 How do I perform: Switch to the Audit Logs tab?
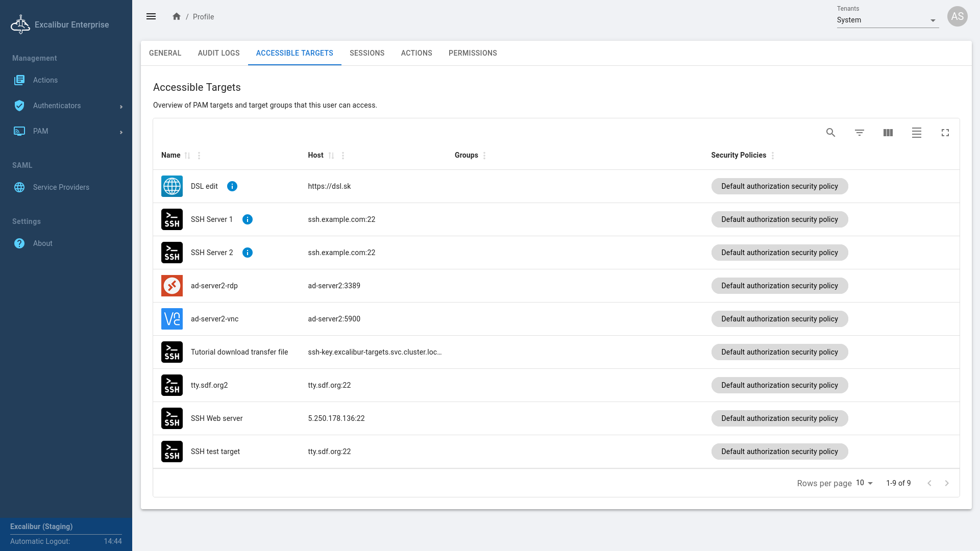218,53
